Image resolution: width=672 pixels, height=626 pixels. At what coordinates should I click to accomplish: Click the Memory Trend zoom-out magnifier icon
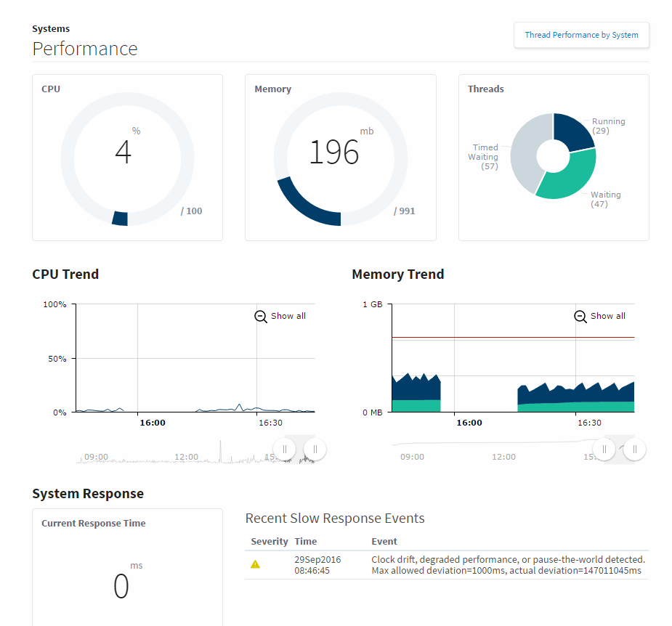(x=580, y=317)
